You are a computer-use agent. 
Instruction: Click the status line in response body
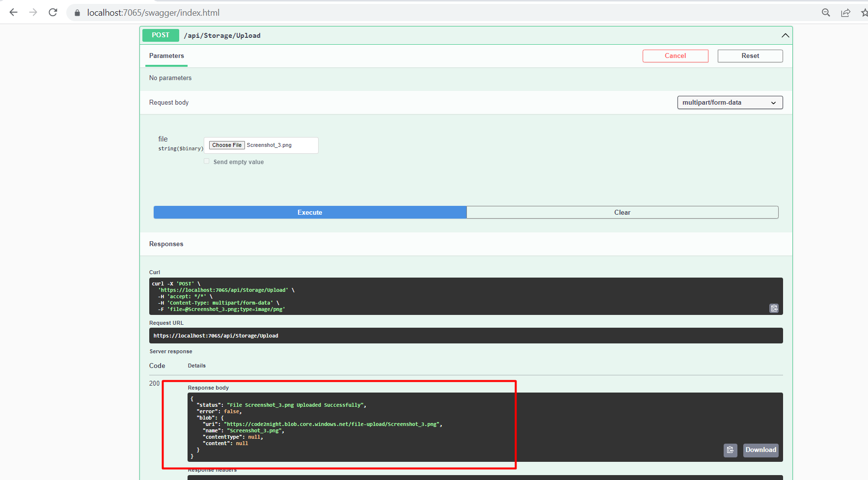281,405
